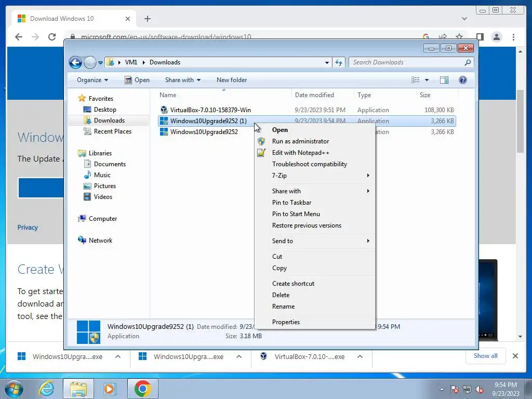This screenshot has width=532, height=399.
Task: Choose Troubleshoot compatibility
Action: coord(315,164)
